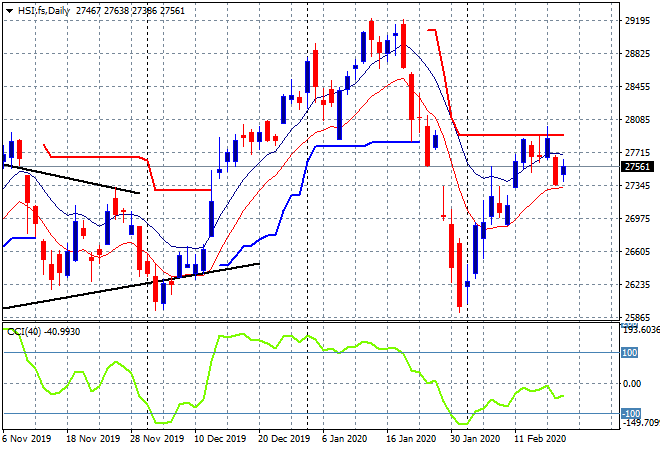Click the 18 Nov 2019 date label
This screenshot has height=450, width=660.
(x=93, y=439)
